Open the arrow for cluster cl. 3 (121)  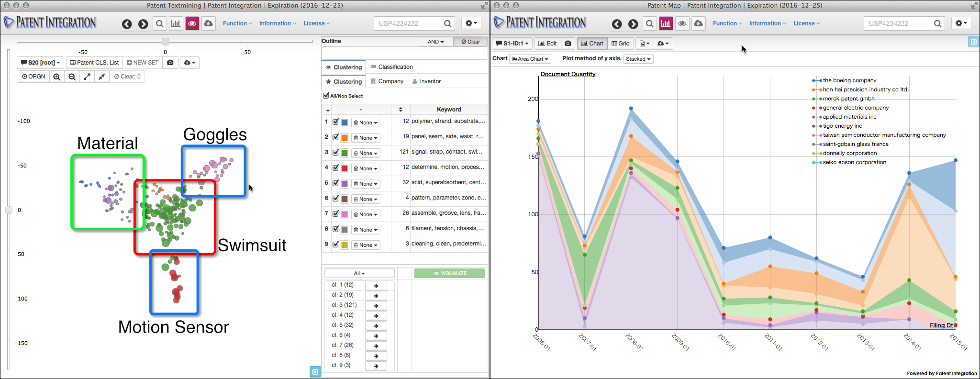click(376, 306)
